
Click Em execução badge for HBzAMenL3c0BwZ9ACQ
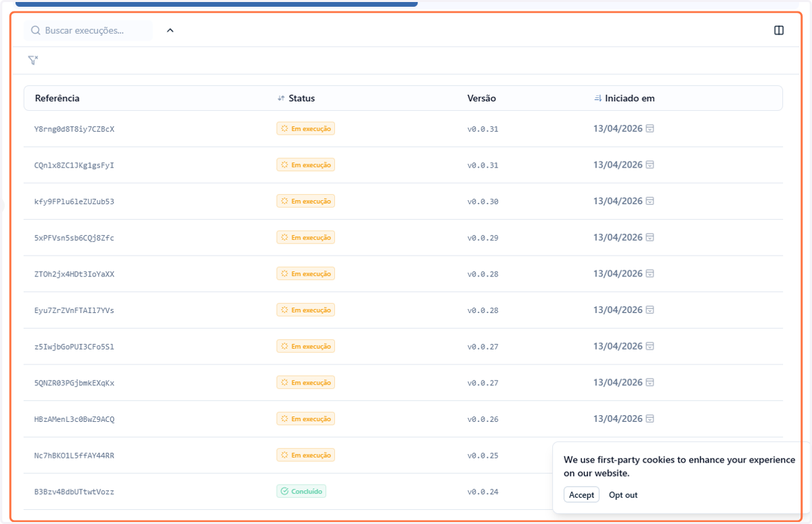(x=306, y=419)
